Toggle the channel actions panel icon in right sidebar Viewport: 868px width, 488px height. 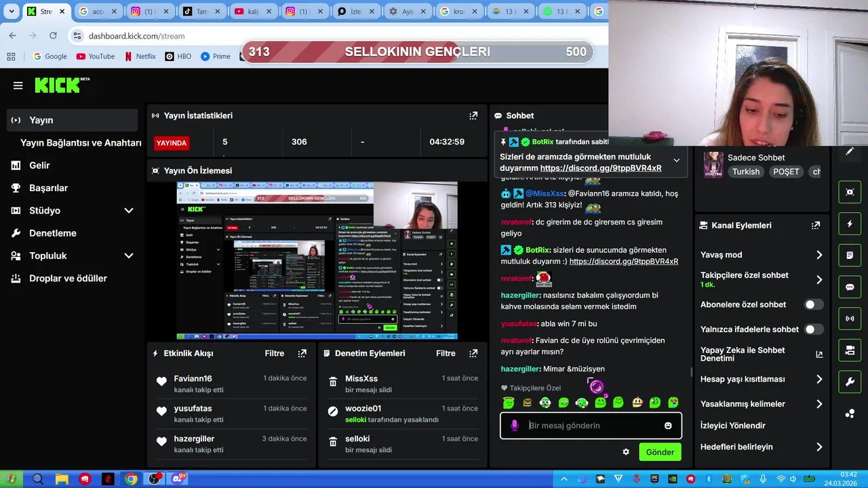pos(850,350)
